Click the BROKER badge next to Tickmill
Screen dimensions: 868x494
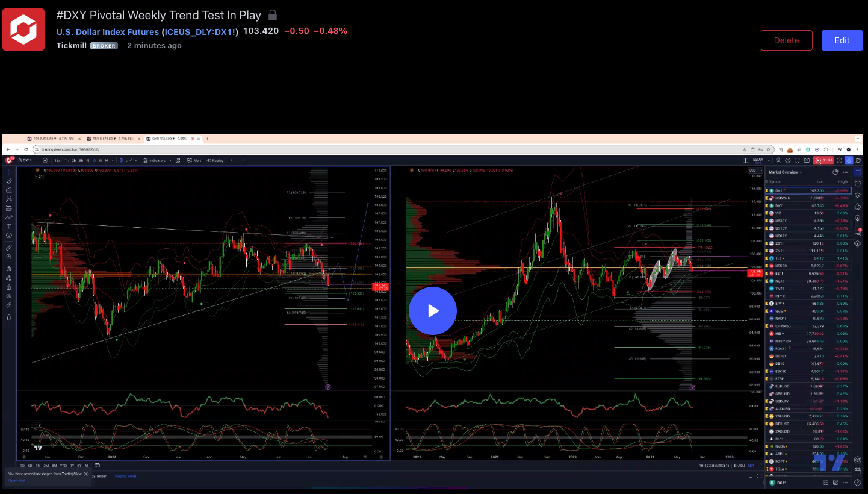[104, 46]
